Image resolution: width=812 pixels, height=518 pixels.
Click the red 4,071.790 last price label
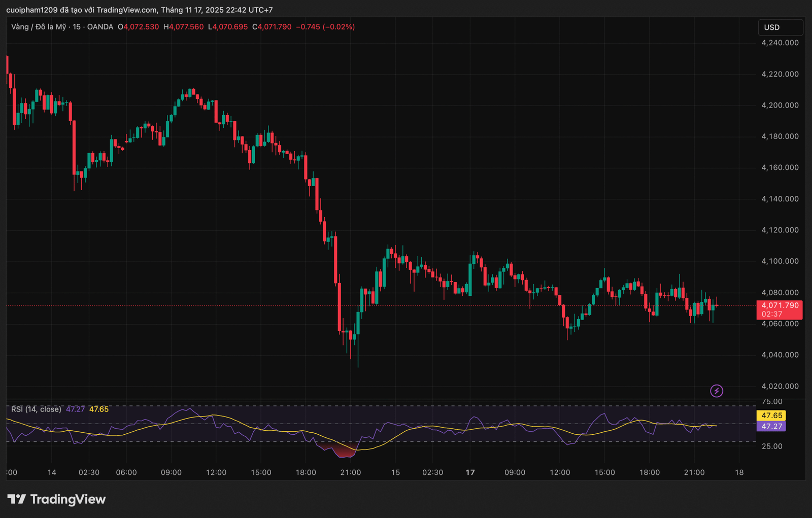coord(780,305)
